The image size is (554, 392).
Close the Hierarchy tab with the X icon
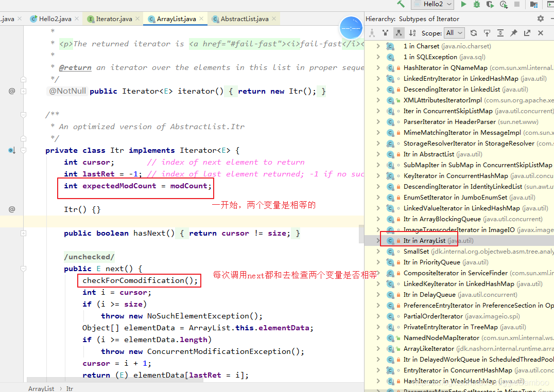(x=541, y=33)
